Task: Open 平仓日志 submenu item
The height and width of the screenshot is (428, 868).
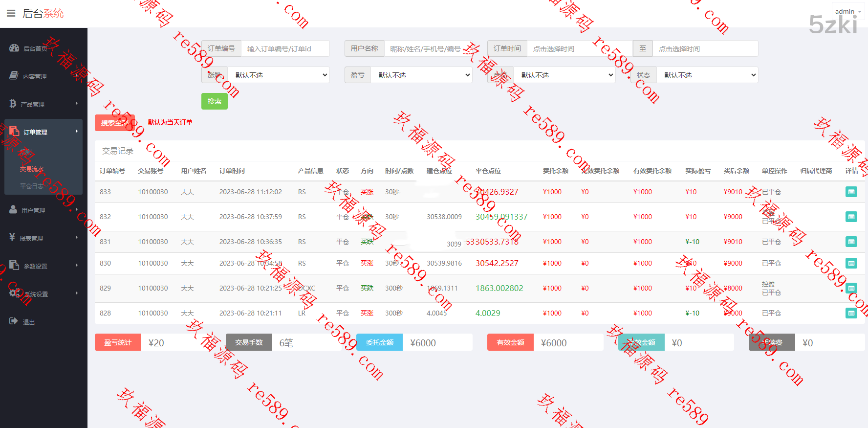Action: 32,186
